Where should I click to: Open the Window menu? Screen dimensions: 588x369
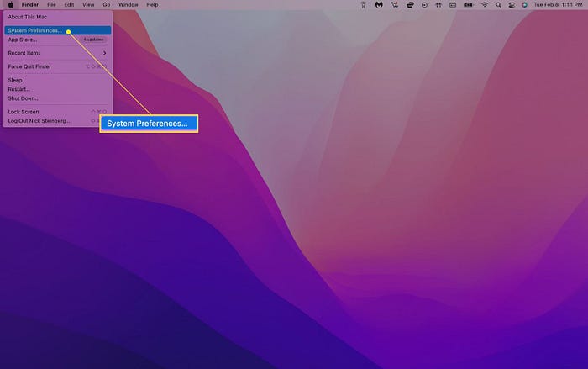click(129, 5)
